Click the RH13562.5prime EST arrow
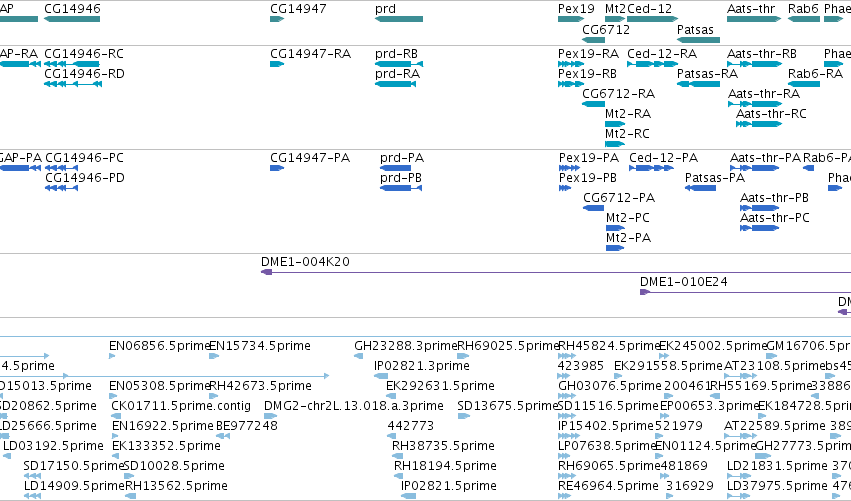This screenshot has height=501, width=851. 130,496
